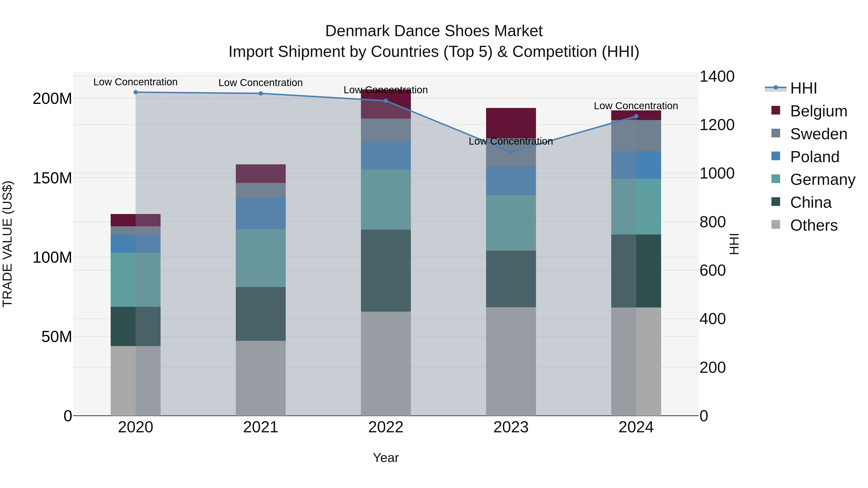Toggle the Sweden legend entry

809,134
